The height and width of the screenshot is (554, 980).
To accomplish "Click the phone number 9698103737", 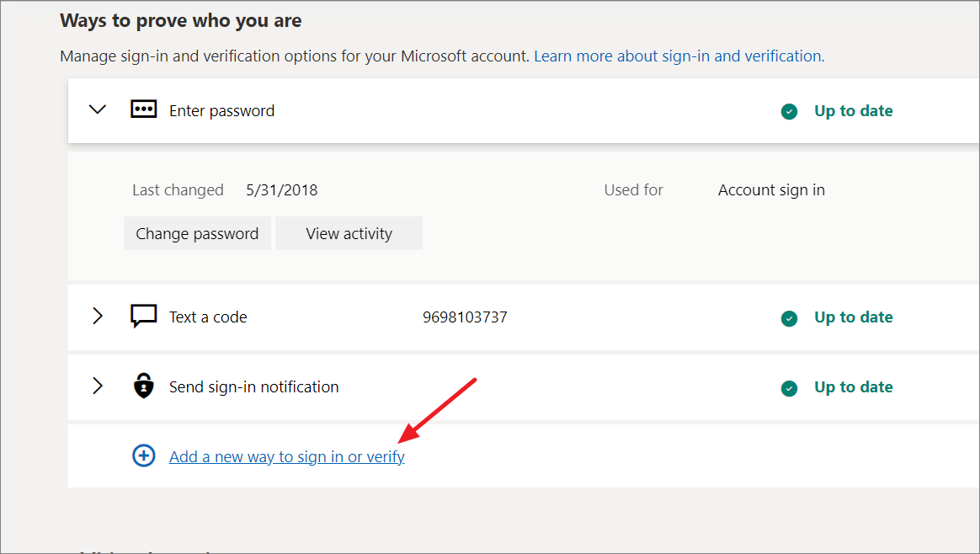I will click(465, 317).
